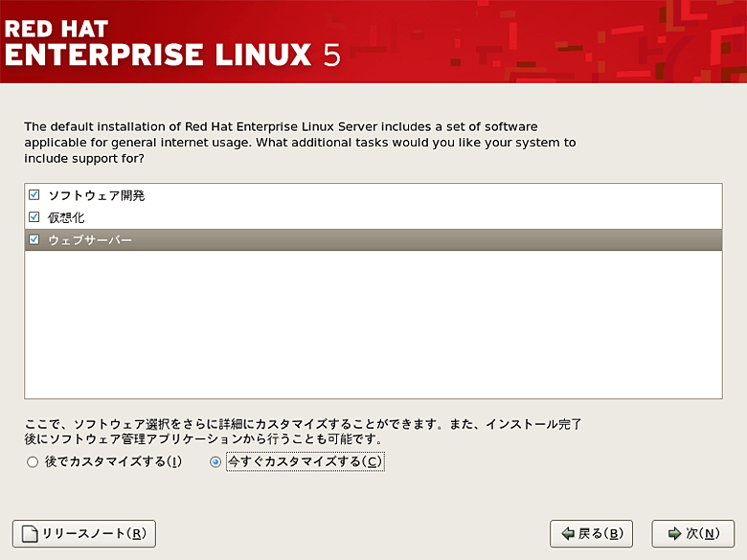Viewport: 747px width, 560px height.
Task: Click the document icon on the release notes button
Action: [x=30, y=533]
